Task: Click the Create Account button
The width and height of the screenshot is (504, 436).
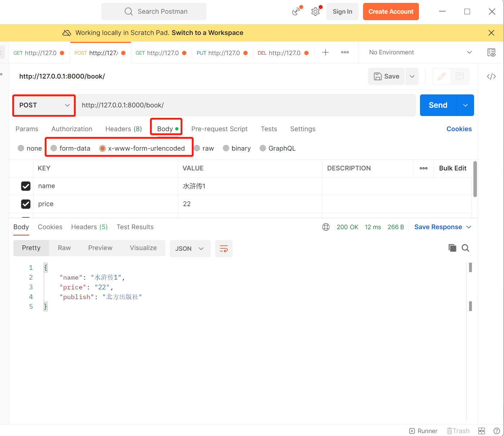Action: click(x=391, y=12)
